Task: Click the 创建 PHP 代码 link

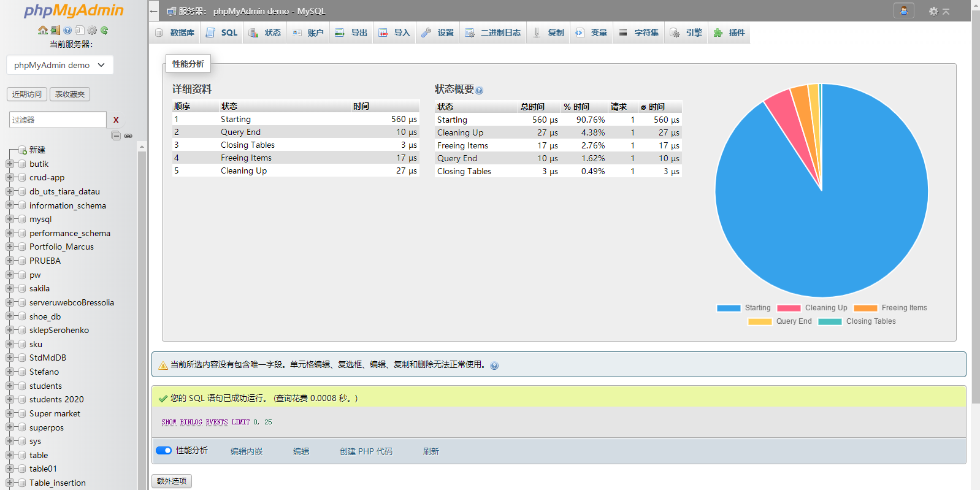Action: pyautogui.click(x=366, y=451)
